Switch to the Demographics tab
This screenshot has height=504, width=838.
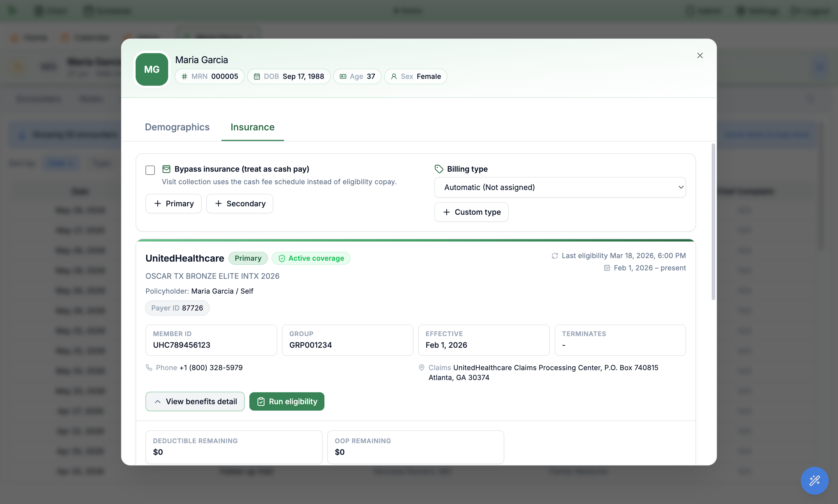[177, 127]
